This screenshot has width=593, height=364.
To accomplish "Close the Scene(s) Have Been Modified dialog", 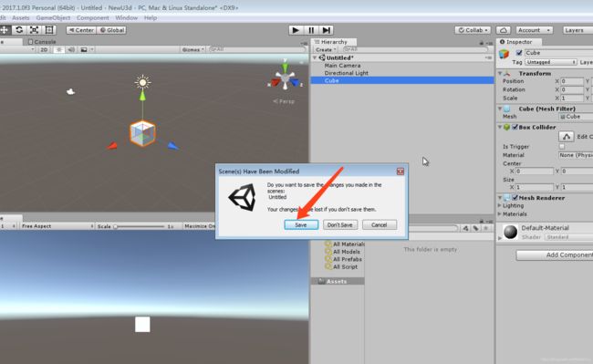I will pos(401,172).
